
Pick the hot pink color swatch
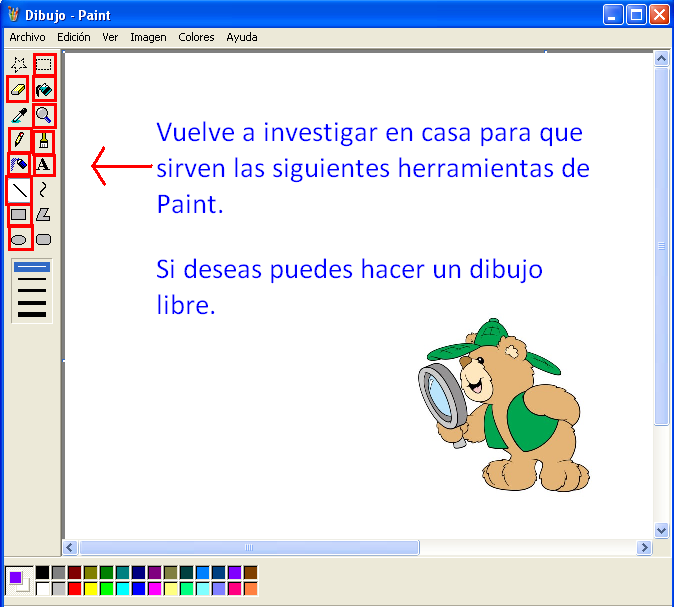click(235, 589)
